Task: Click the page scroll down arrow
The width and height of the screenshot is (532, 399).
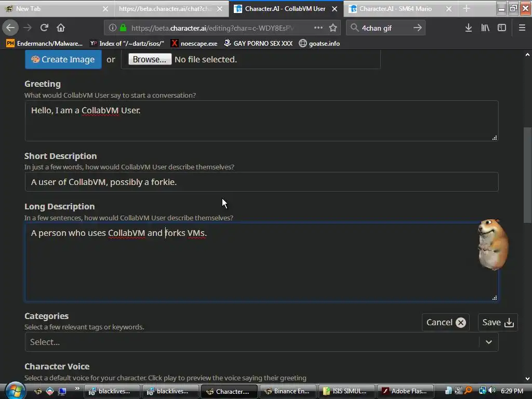Action: pyautogui.click(x=528, y=379)
